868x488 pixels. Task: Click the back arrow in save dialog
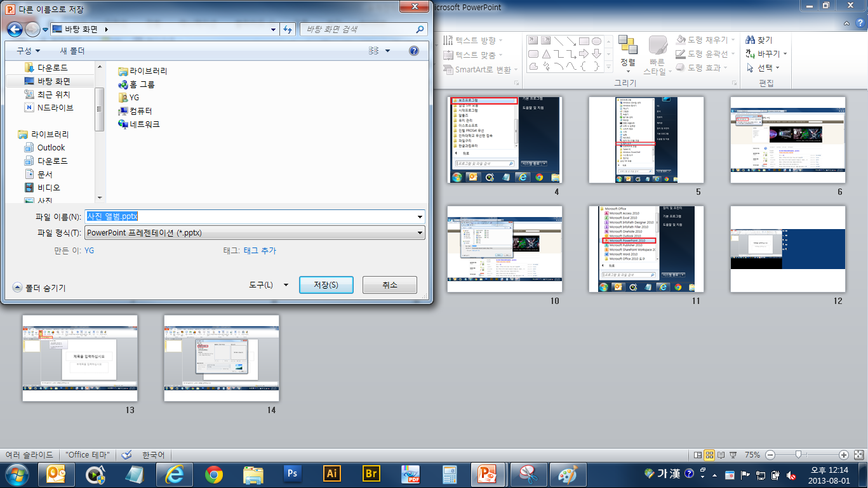pos(14,29)
